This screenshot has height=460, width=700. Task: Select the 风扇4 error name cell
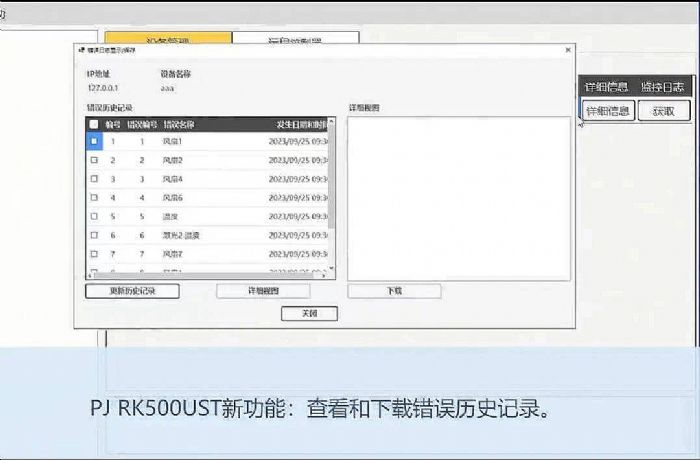tap(172, 179)
